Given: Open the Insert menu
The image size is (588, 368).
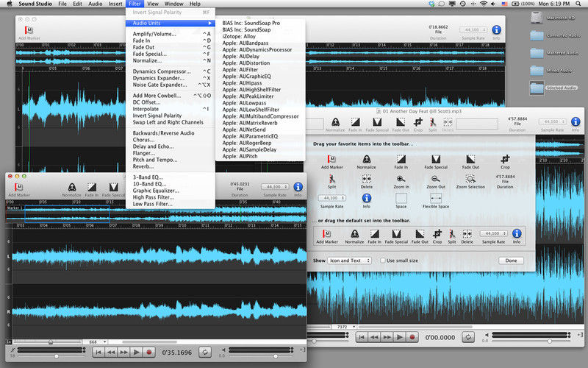Looking at the screenshot, I should pyautogui.click(x=115, y=4).
